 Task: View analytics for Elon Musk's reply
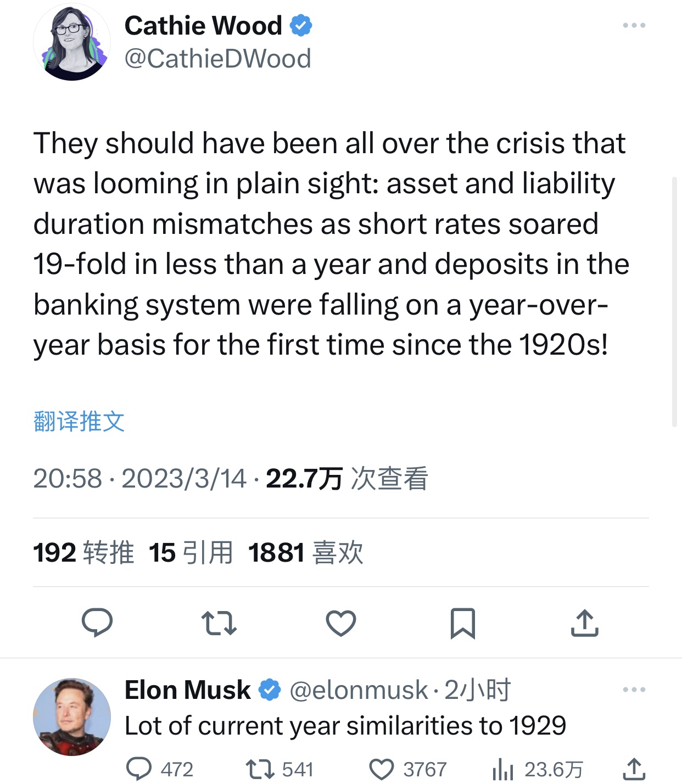point(503,769)
